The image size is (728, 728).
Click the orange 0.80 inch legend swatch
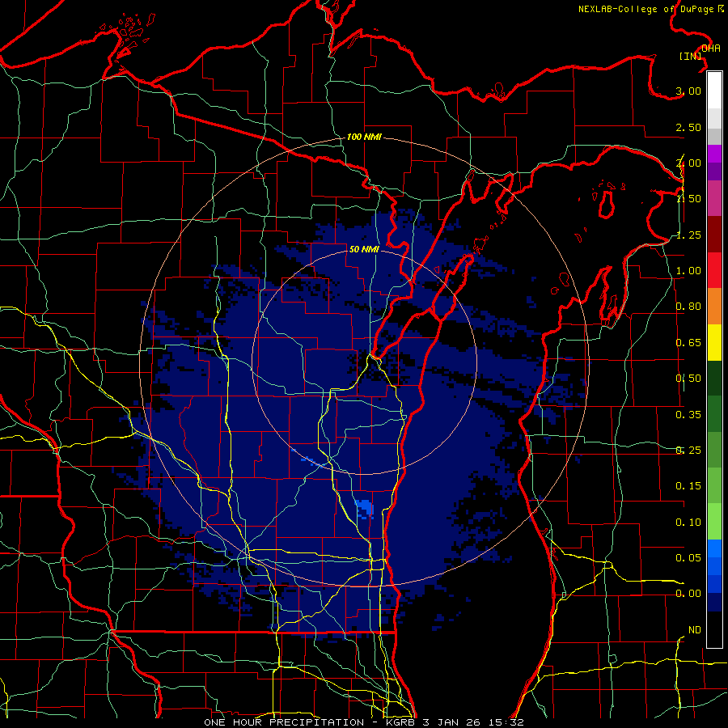[x=714, y=307]
